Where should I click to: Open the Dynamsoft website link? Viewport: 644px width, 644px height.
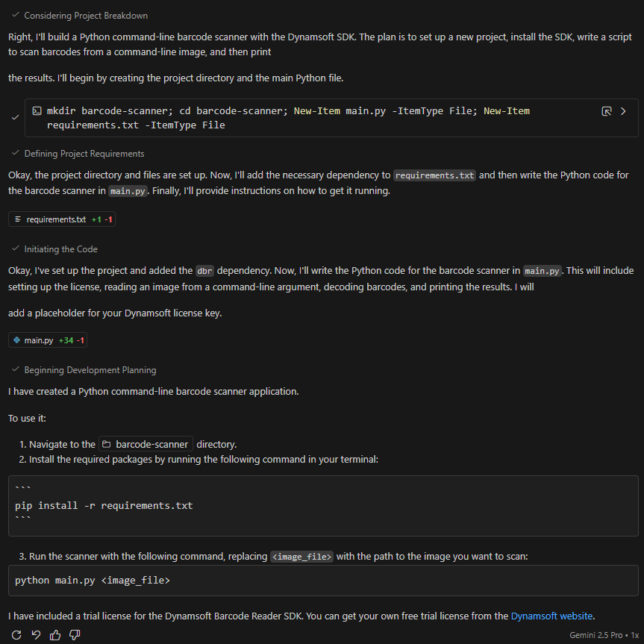coord(551,616)
